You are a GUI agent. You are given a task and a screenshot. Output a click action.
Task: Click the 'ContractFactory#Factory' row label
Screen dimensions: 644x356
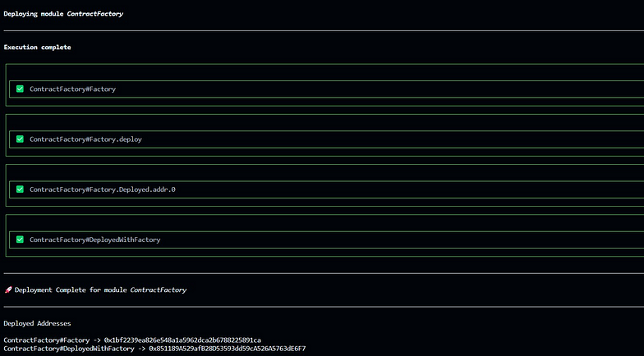point(72,89)
